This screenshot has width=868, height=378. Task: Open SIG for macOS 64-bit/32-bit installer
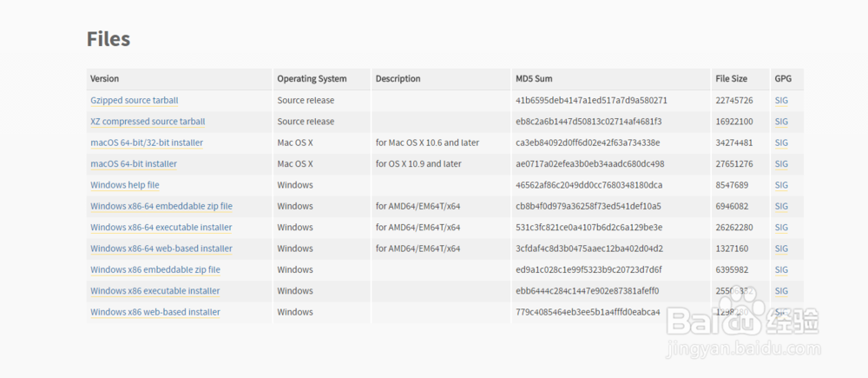pos(781,143)
